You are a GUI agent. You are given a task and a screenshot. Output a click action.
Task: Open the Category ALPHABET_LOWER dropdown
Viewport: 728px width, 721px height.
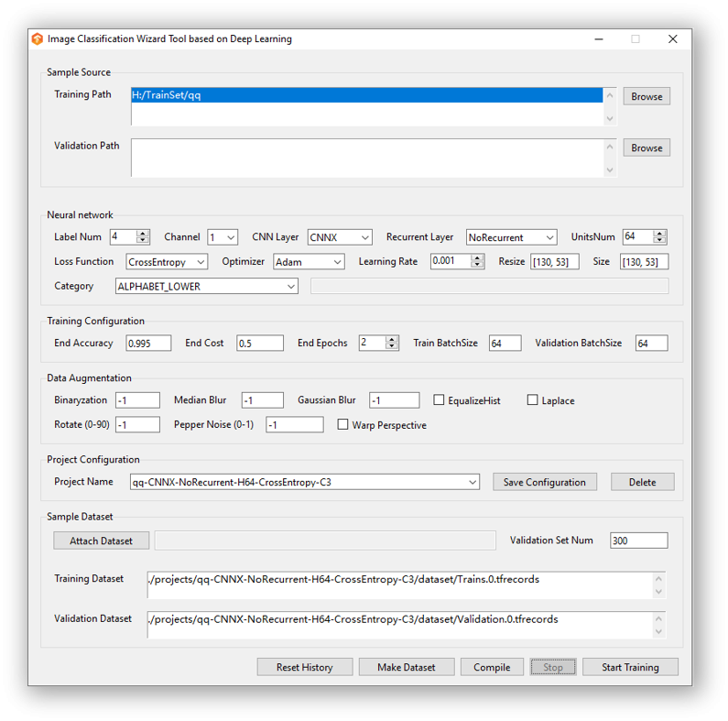click(x=207, y=286)
